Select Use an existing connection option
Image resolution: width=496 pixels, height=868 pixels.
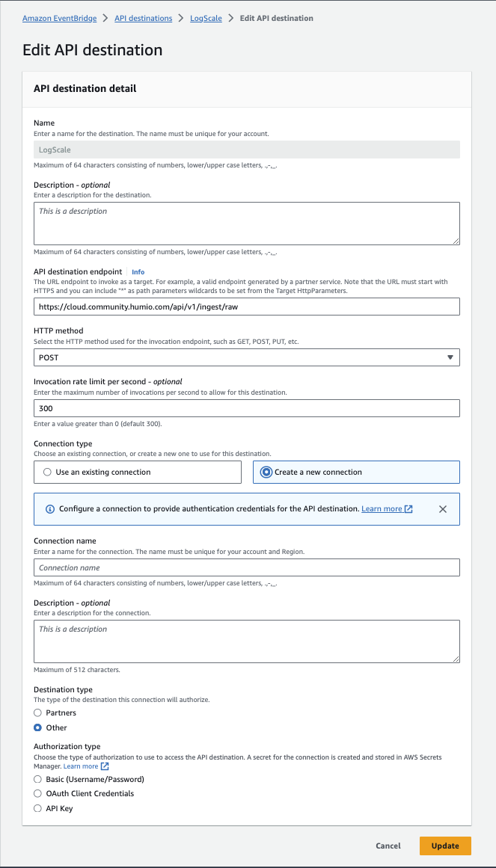coord(48,473)
